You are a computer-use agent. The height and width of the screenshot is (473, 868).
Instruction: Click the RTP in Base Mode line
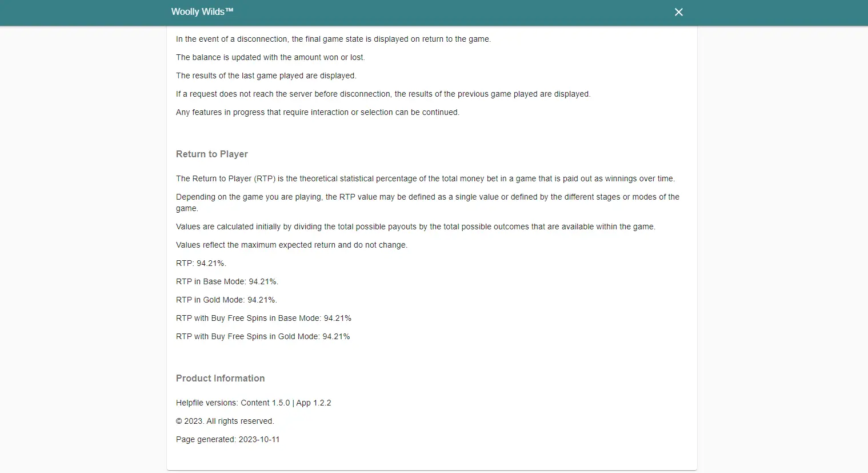(x=227, y=281)
